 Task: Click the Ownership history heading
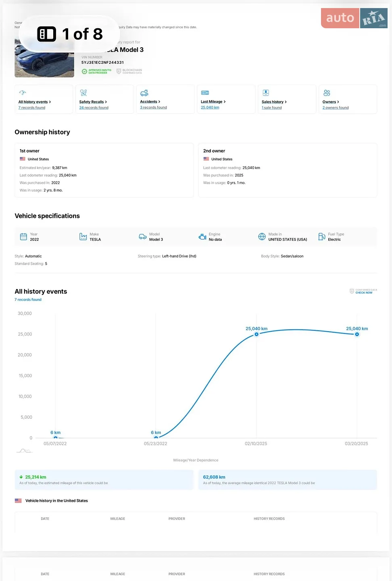pos(42,132)
